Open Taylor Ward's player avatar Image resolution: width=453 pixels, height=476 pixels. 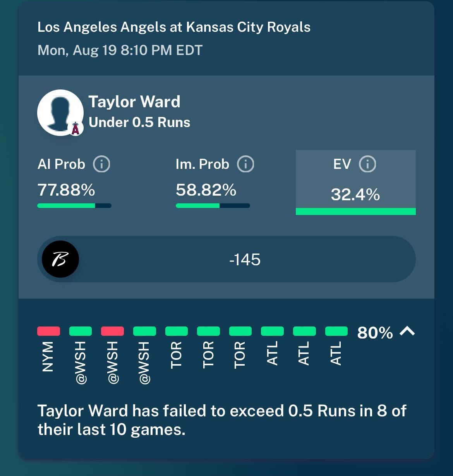(x=60, y=113)
